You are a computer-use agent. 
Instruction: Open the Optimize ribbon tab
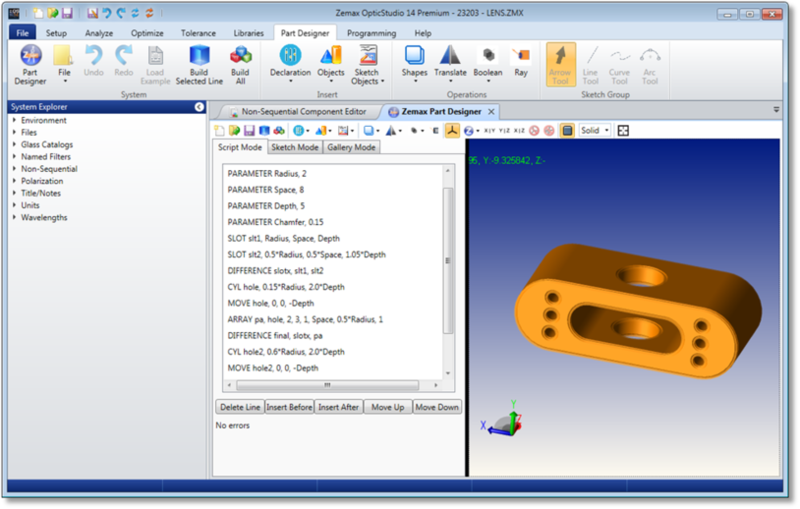147,33
